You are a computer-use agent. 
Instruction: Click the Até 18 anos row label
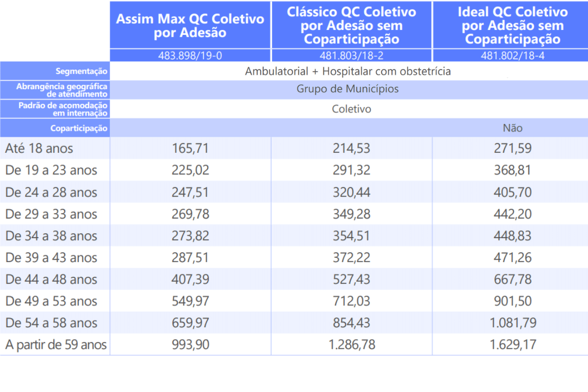32,148
